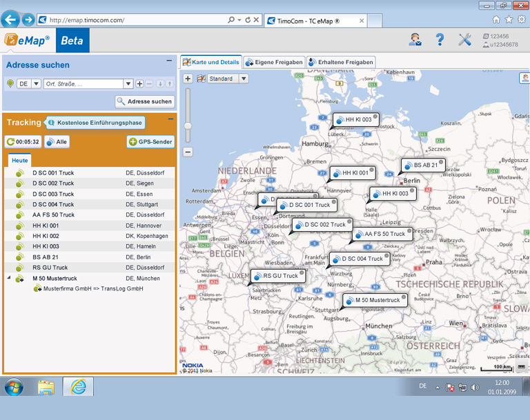Select the AA FS 50 Truck list row

coord(90,215)
